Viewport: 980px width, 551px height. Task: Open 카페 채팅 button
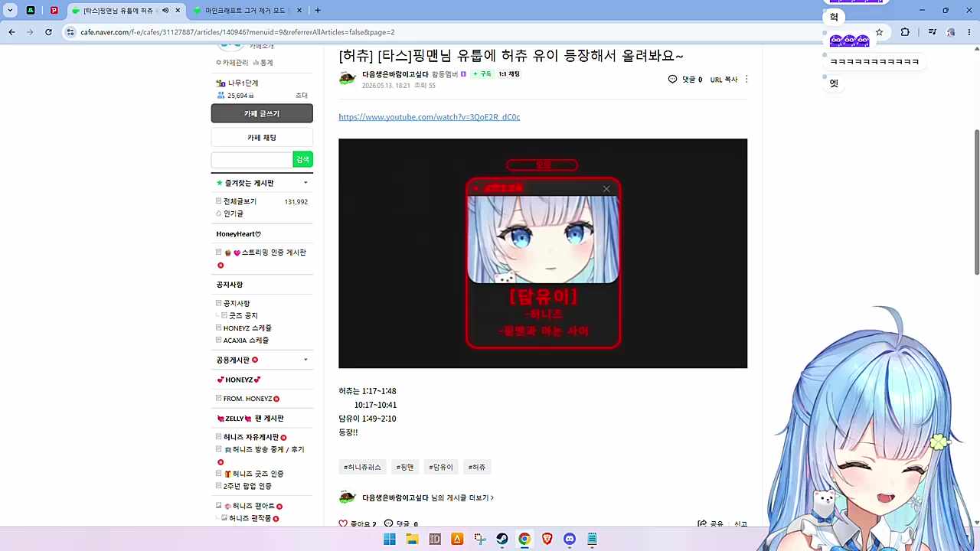pos(262,138)
